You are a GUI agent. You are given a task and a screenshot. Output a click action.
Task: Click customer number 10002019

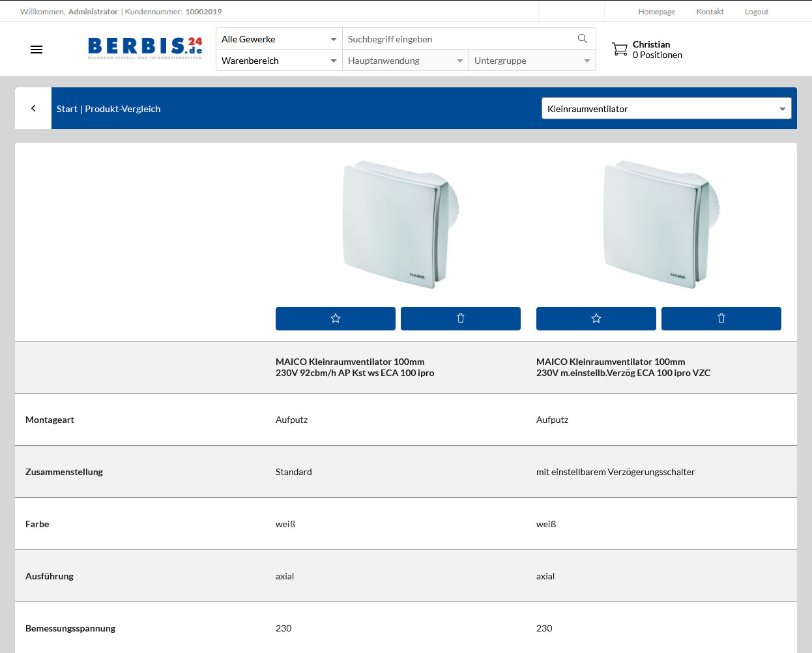pos(203,12)
